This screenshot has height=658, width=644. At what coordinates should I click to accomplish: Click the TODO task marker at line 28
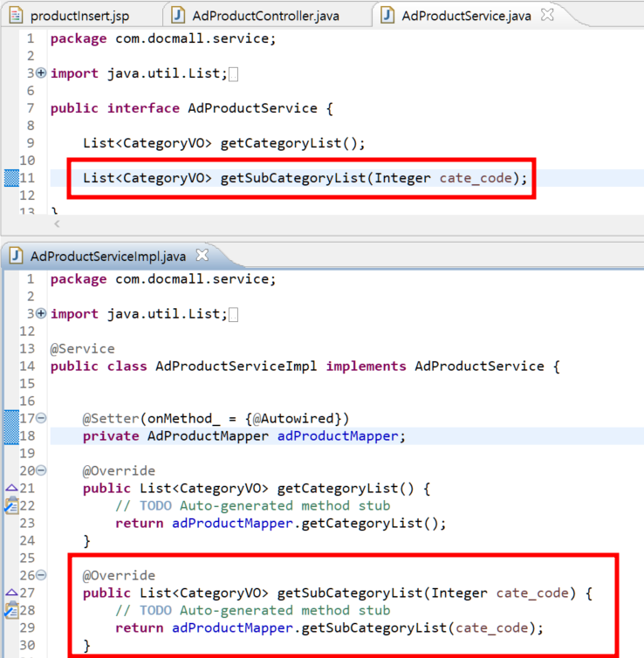(x=11, y=610)
